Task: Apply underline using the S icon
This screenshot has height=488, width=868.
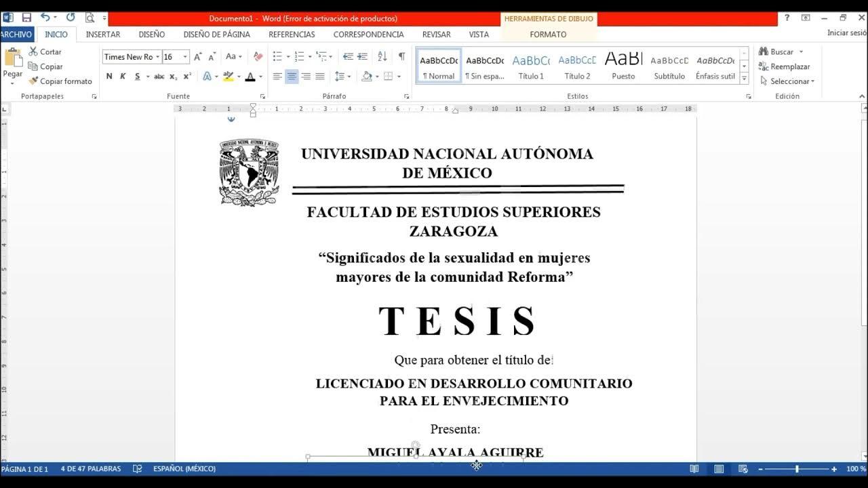Action: [x=138, y=76]
